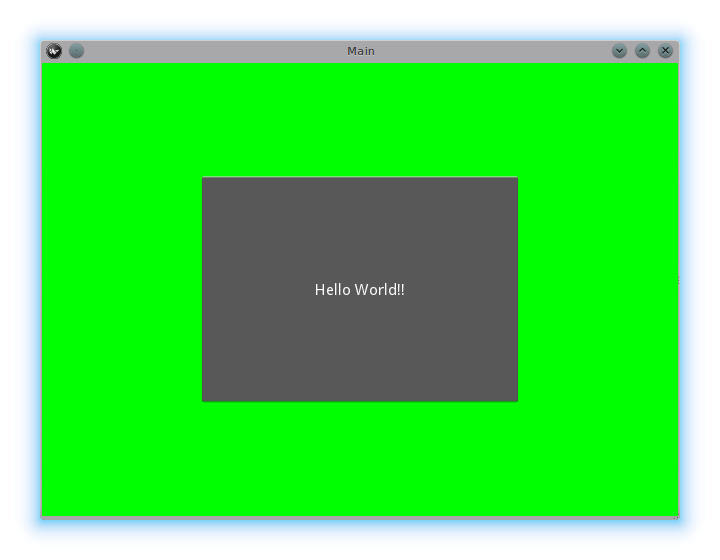
Task: Open the window menu icon in title bar
Action: pyautogui.click(x=54, y=51)
